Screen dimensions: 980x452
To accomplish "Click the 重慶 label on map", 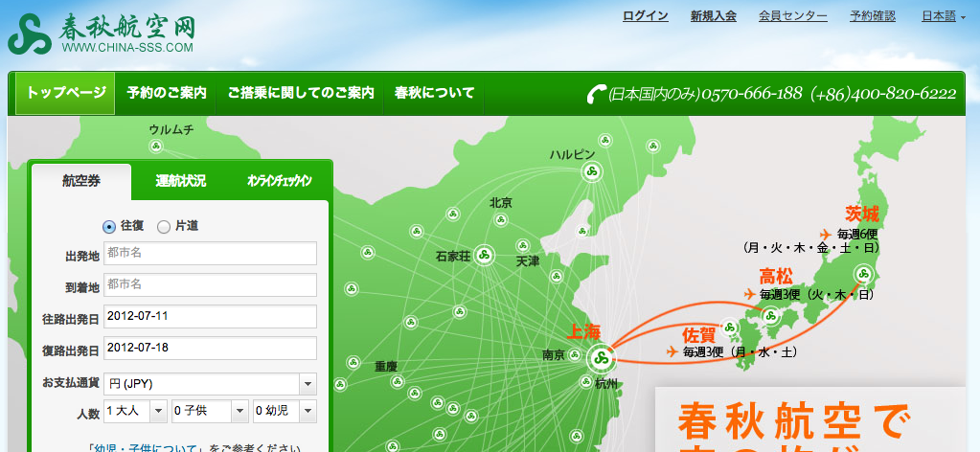I will (x=386, y=367).
